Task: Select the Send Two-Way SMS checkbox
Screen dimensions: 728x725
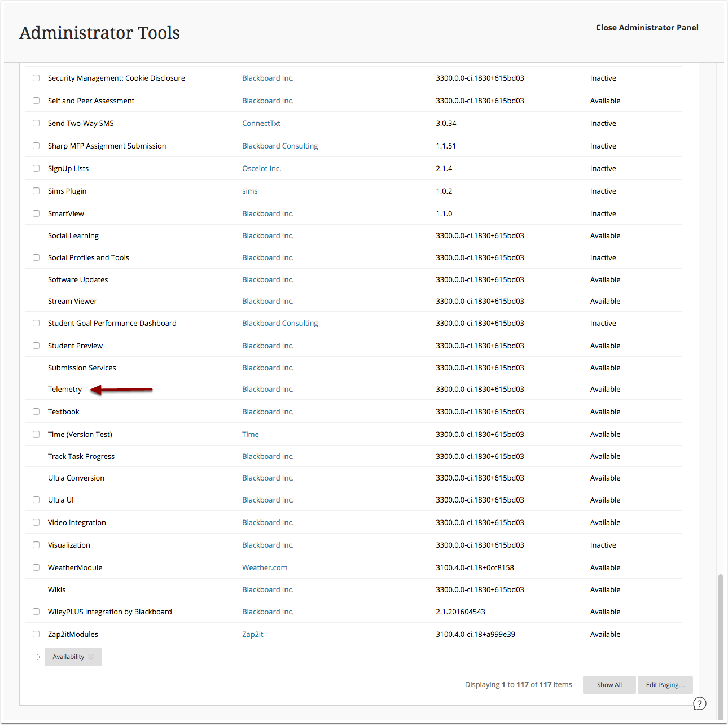Action: pyautogui.click(x=36, y=123)
